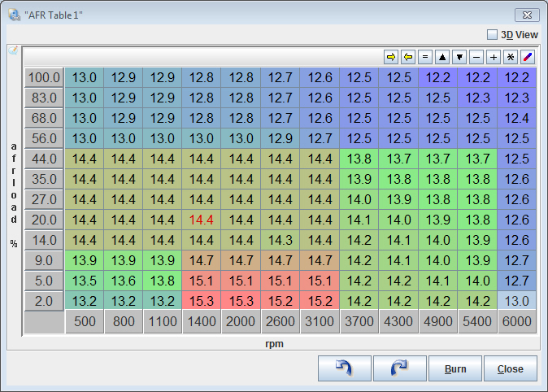Click the asterisk multiply-cells button
The image size is (548, 392).
tap(511, 57)
